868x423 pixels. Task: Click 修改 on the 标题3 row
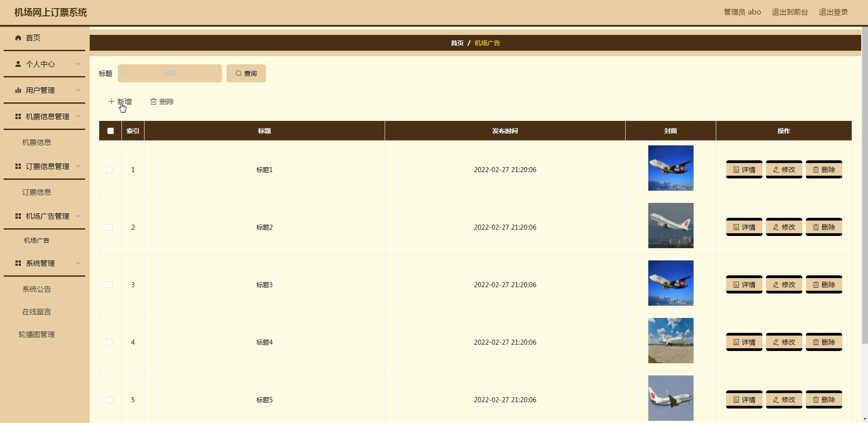point(784,284)
